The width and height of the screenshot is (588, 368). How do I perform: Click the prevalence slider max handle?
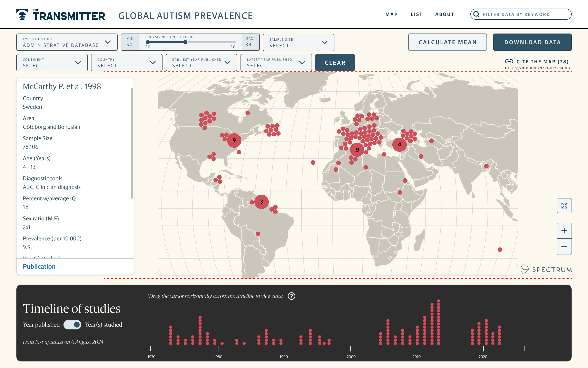pyautogui.click(x=185, y=42)
